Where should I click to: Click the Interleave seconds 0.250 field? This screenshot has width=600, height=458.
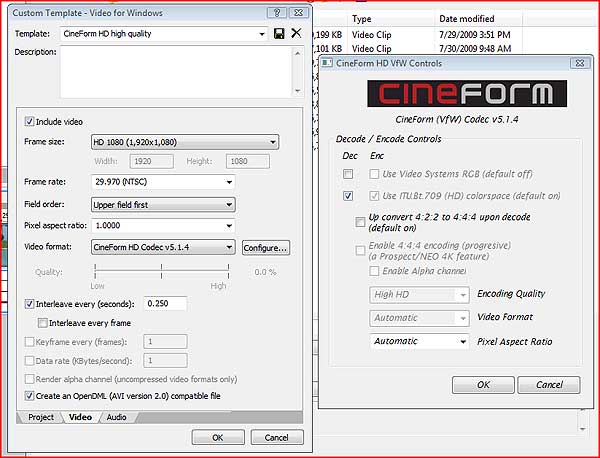click(165, 303)
